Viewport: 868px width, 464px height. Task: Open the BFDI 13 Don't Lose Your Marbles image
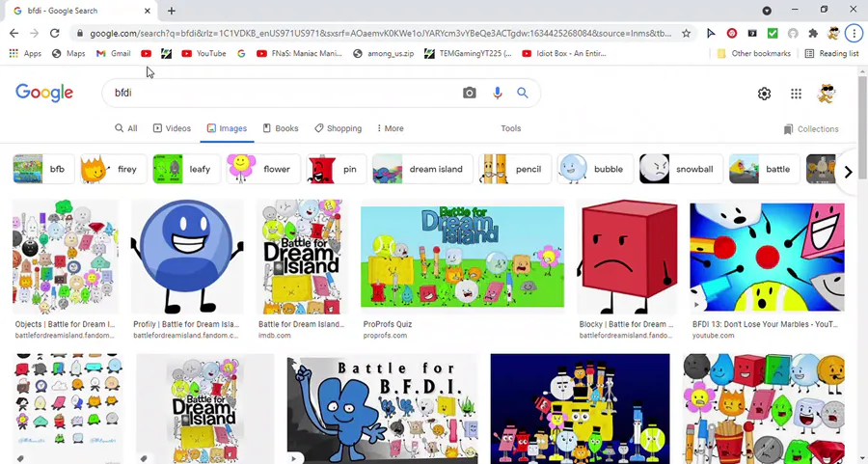pyautogui.click(x=768, y=257)
